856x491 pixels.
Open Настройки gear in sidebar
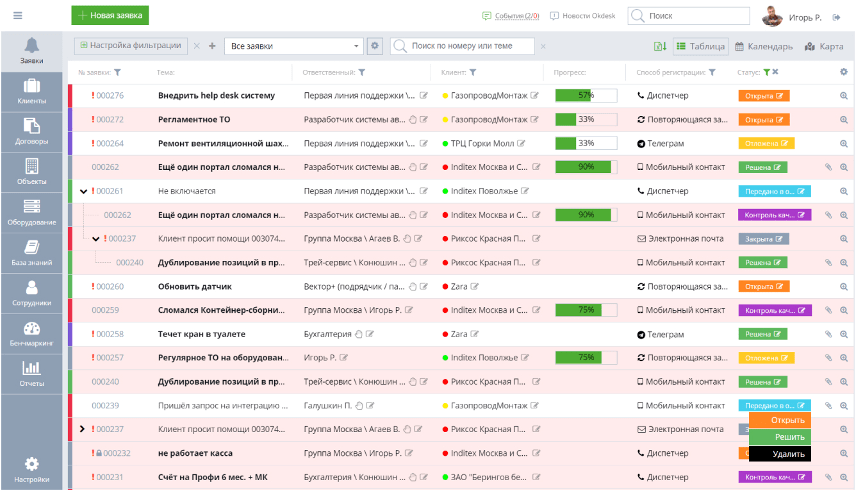(x=31, y=468)
